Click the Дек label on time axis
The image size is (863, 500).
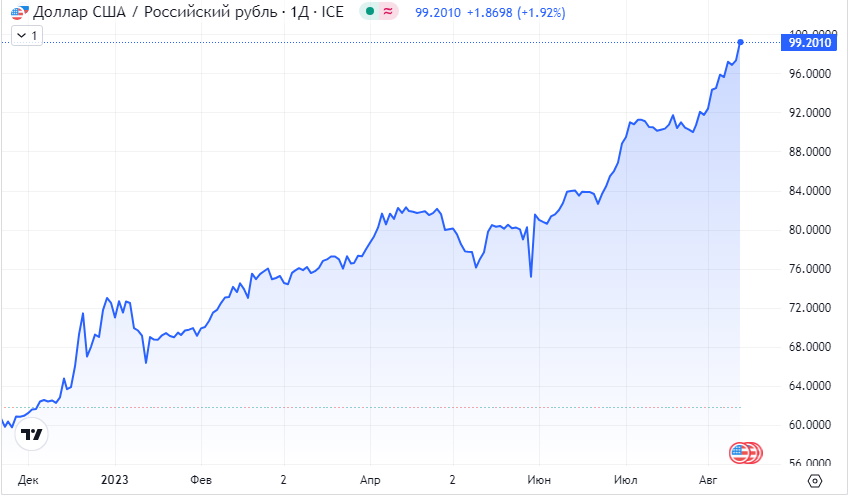click(29, 480)
